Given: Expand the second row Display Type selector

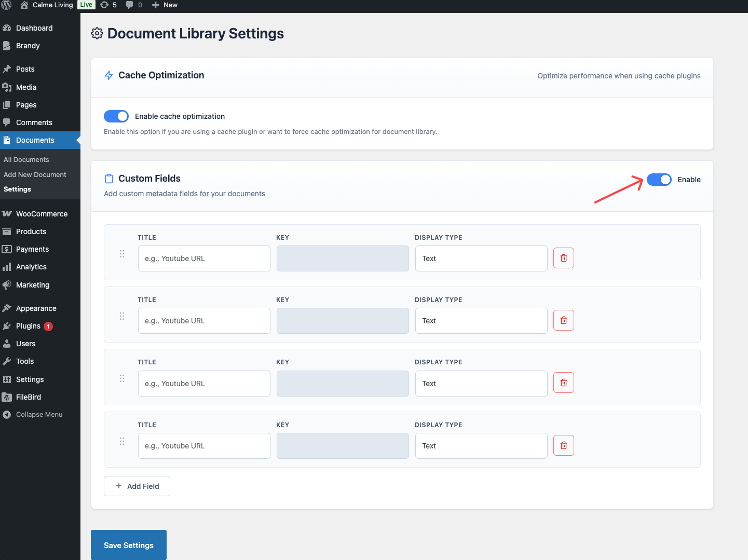Looking at the screenshot, I should pos(481,321).
